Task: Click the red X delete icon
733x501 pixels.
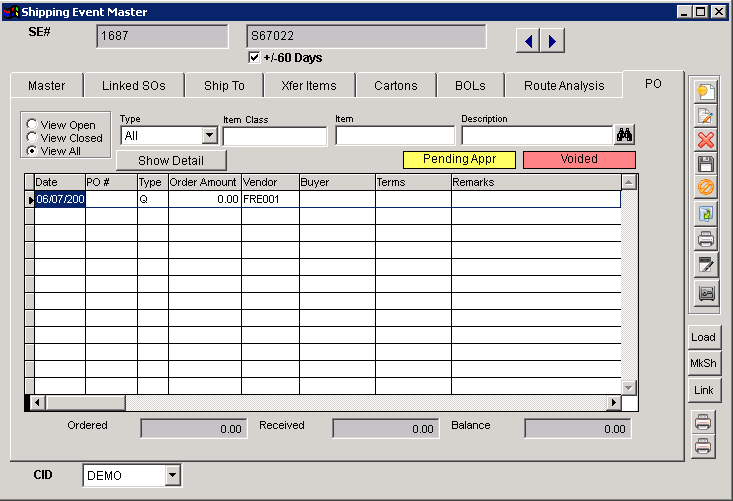Action: pos(705,140)
